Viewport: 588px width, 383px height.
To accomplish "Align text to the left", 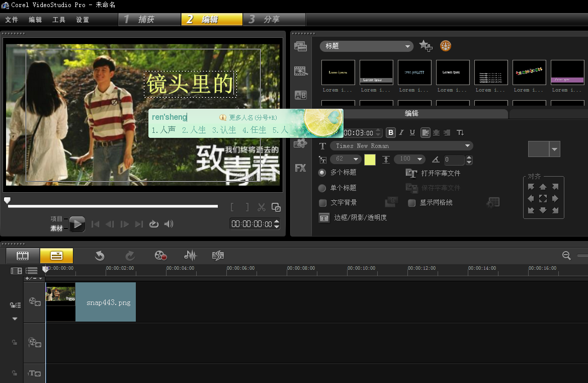I will (425, 132).
